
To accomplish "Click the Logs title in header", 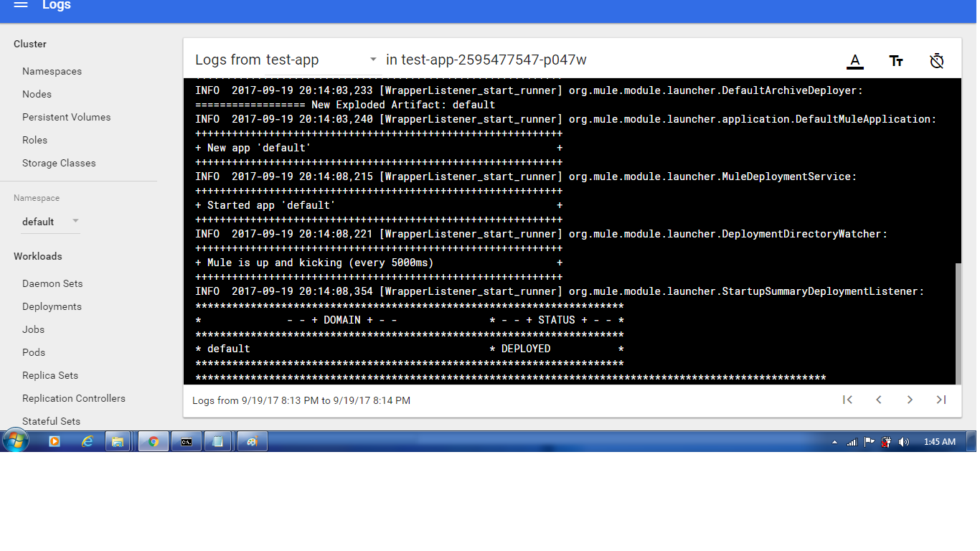I will (57, 5).
